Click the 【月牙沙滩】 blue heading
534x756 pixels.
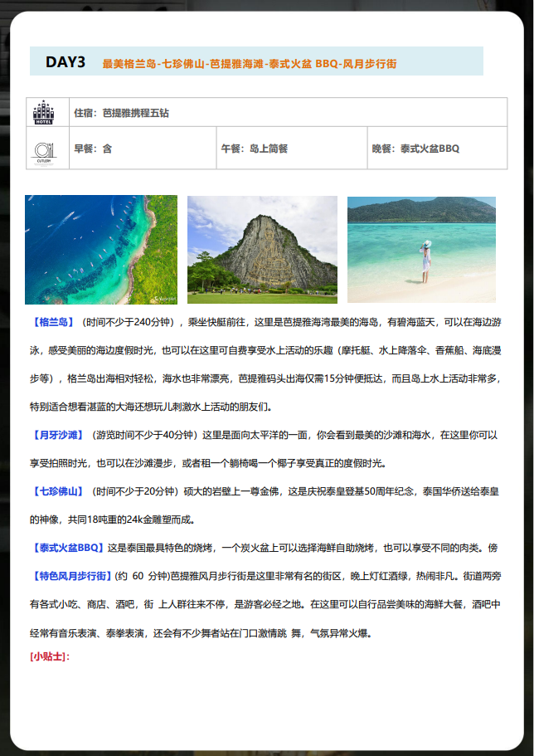click(57, 434)
